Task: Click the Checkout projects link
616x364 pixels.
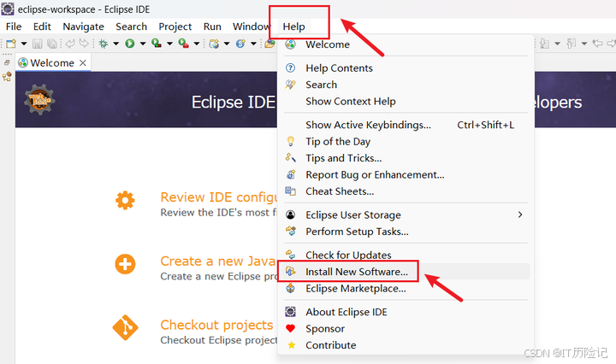Action: pos(216,326)
